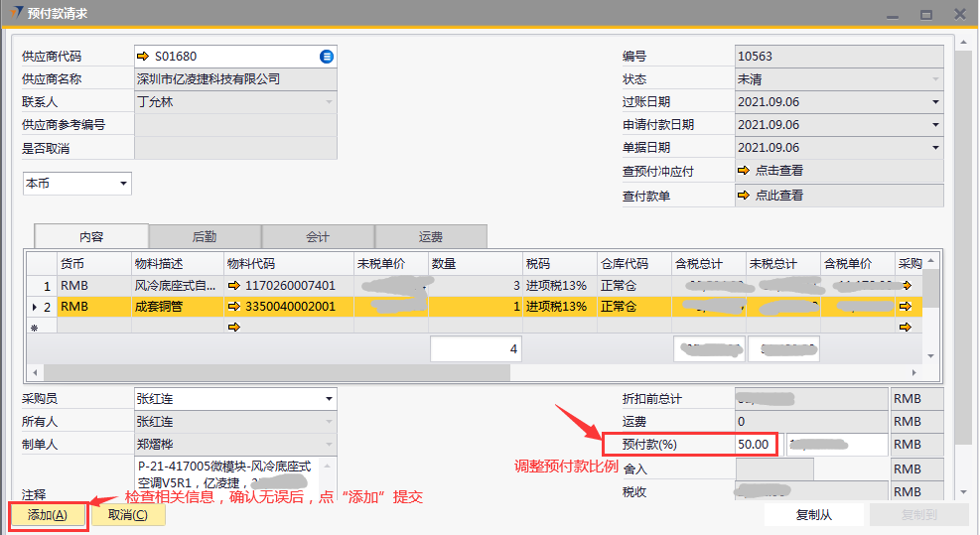The width and height of the screenshot is (980, 535).
Task: Click link arrow for item code 1170260007401
Action: (x=234, y=286)
